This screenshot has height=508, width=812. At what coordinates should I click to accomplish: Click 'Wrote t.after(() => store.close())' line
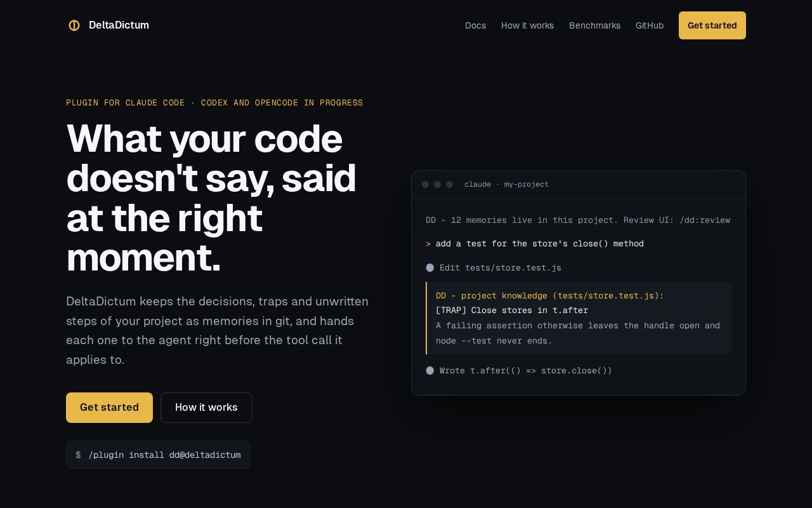[526, 371]
